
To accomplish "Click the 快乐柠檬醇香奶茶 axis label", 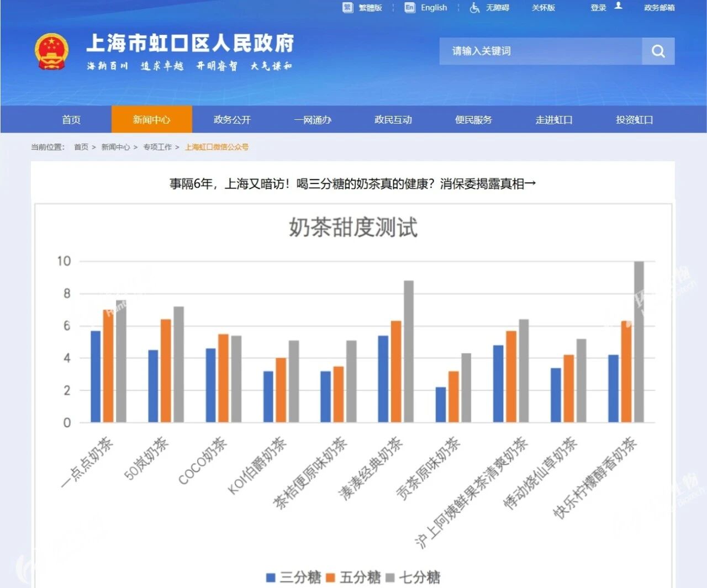I will (595, 477).
